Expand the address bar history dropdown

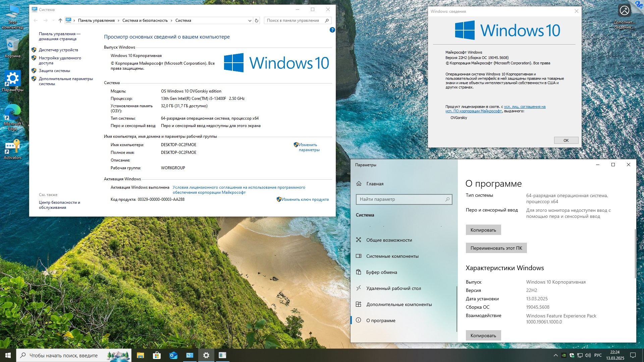point(250,20)
